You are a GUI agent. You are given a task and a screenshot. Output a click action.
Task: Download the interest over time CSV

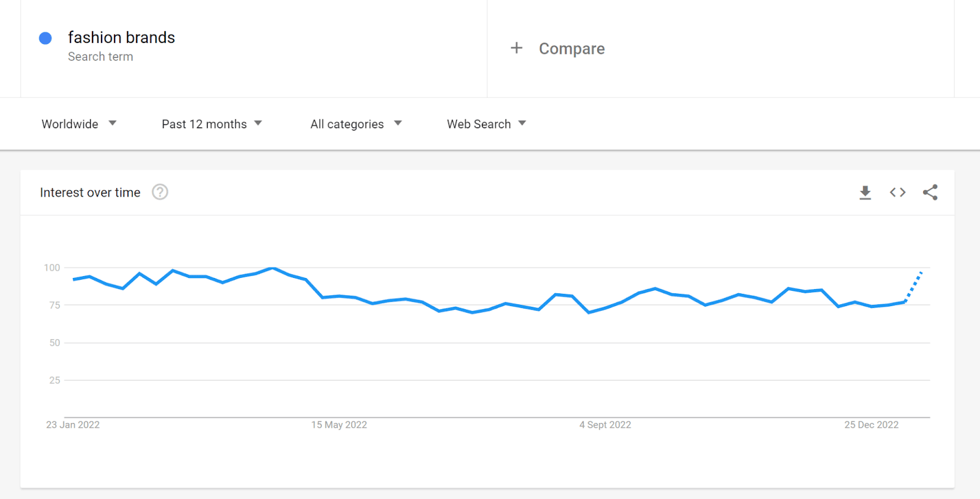(x=865, y=193)
